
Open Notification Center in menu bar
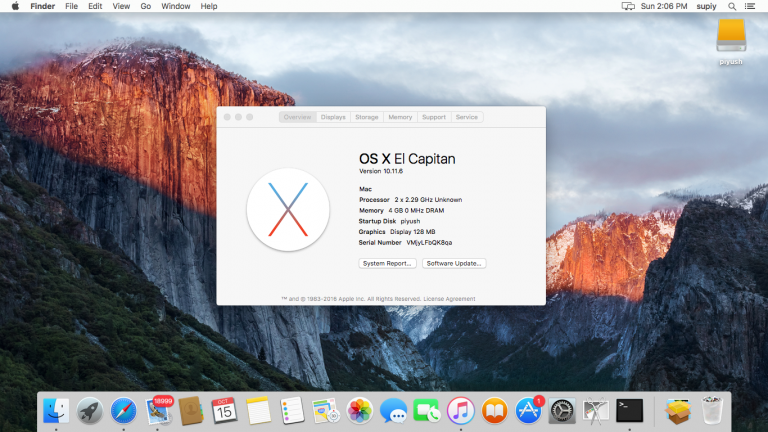[x=750, y=6]
